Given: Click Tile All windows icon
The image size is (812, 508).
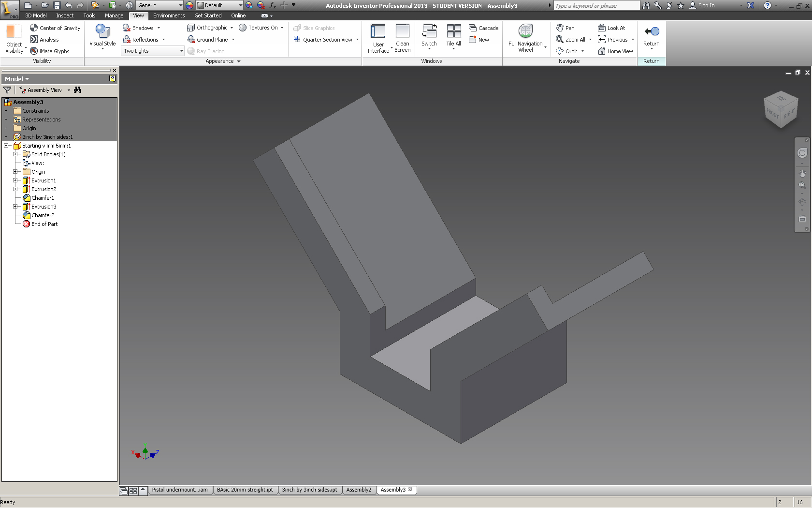Looking at the screenshot, I should tap(453, 31).
